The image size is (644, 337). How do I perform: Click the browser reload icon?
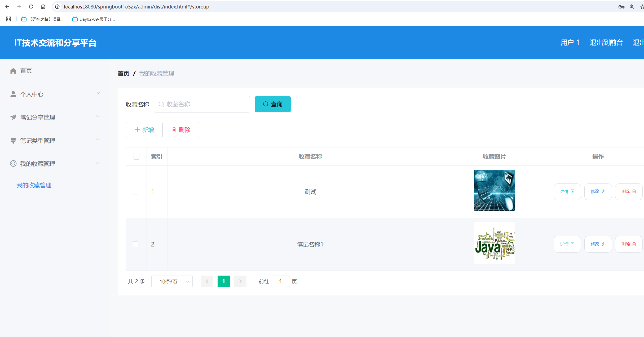pos(31,7)
